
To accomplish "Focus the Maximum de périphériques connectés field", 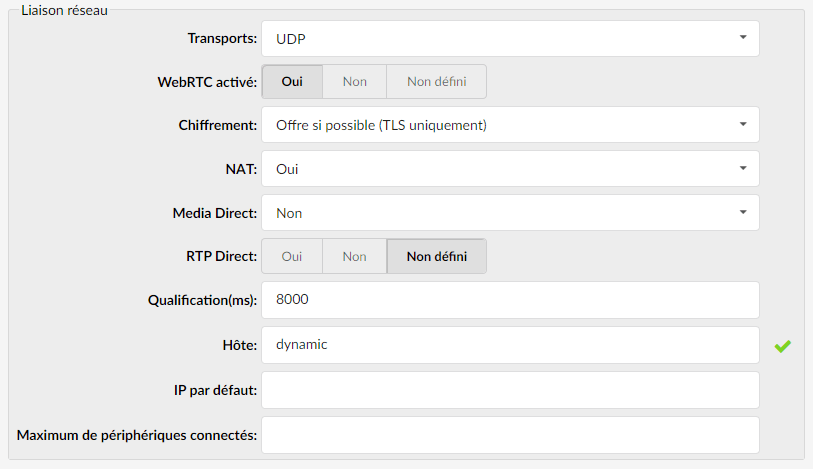I will [510, 435].
